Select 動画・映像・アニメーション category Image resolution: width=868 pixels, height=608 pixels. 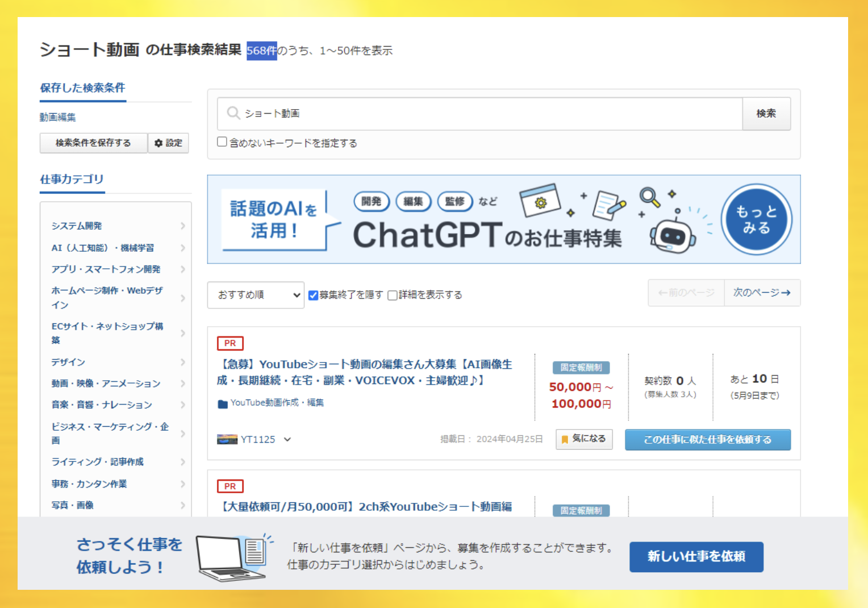pos(106,384)
